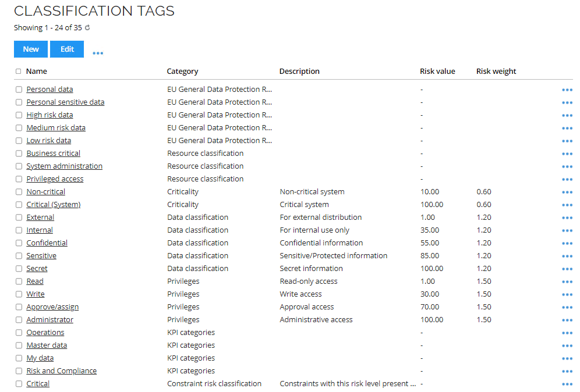Open the Medium risk data tag
The image size is (580, 392).
click(x=56, y=128)
